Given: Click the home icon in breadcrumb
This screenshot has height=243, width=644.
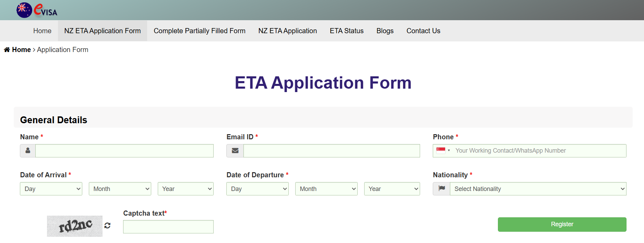Looking at the screenshot, I should [7, 50].
